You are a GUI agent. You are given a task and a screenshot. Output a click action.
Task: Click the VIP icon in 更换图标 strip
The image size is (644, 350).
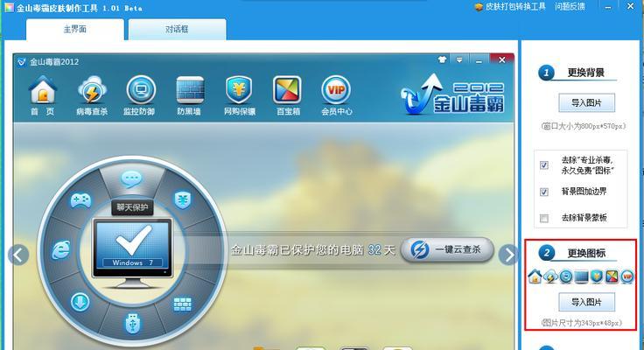[627, 276]
